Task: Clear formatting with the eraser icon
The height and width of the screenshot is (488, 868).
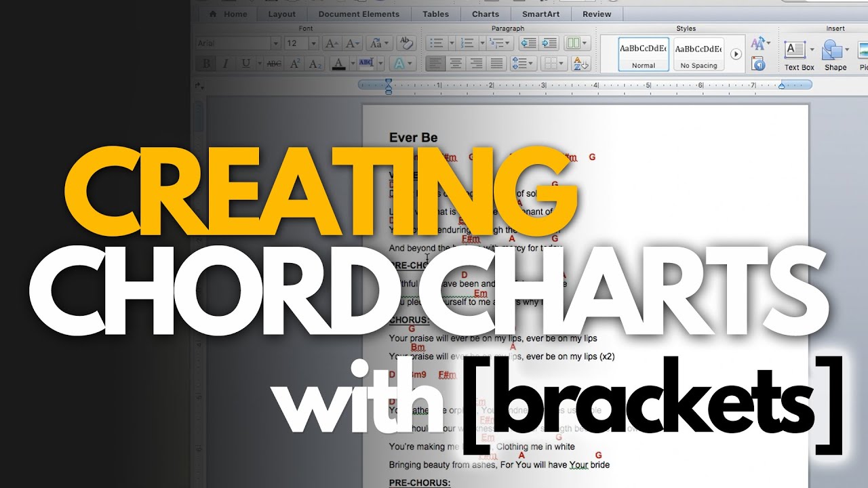Action: (406, 43)
